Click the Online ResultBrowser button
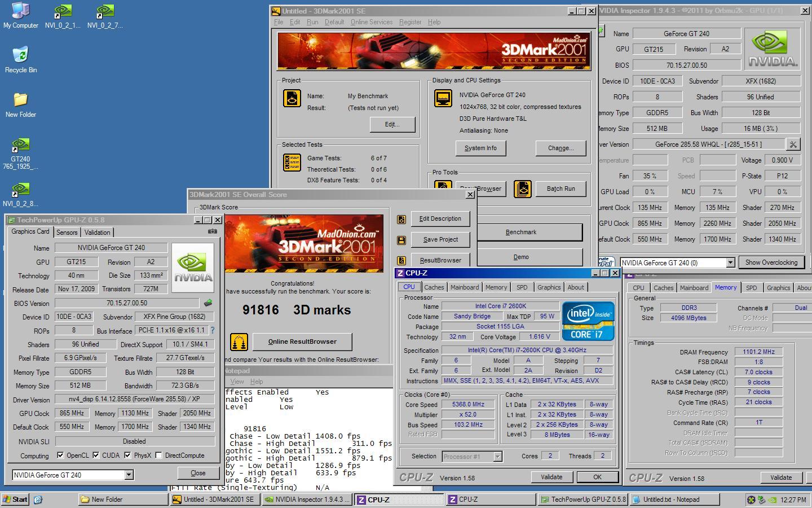Image resolution: width=812 pixels, height=508 pixels. pyautogui.click(x=302, y=341)
